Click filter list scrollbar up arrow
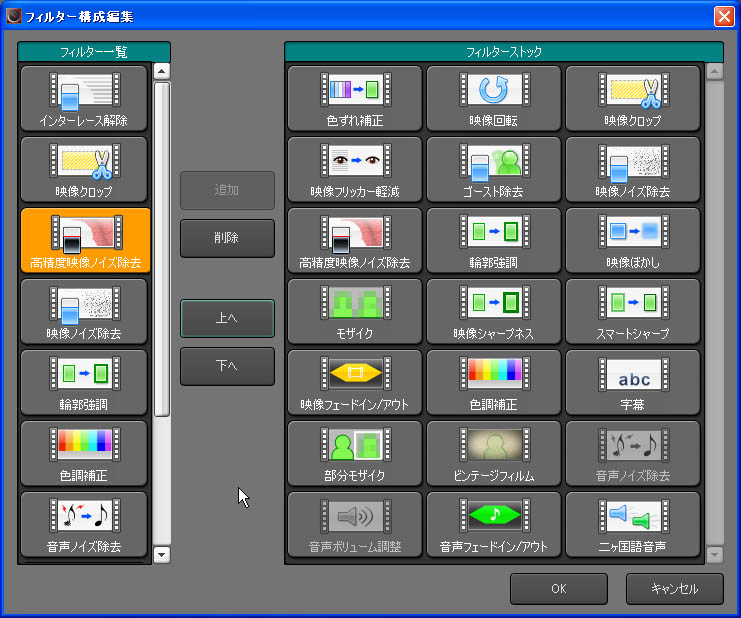This screenshot has height=618, width=741. (x=162, y=72)
